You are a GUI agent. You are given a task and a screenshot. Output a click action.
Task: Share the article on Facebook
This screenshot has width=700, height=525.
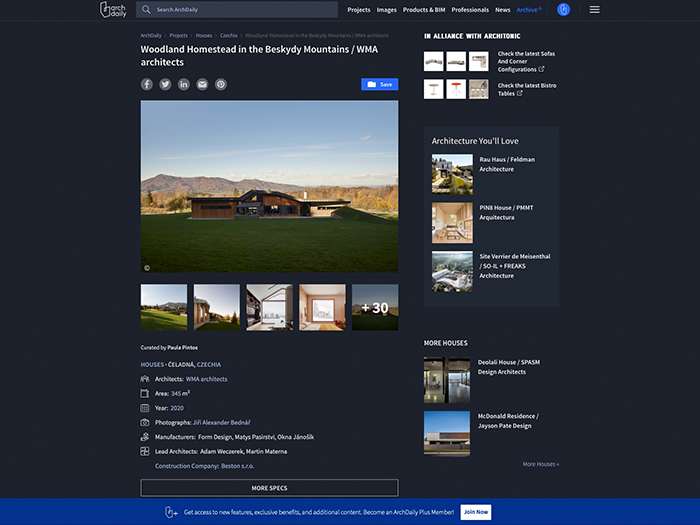coord(147,84)
